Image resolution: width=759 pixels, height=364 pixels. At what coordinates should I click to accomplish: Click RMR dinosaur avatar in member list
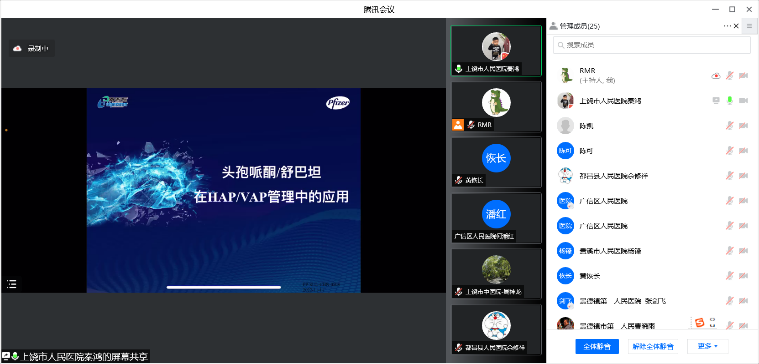pyautogui.click(x=565, y=76)
